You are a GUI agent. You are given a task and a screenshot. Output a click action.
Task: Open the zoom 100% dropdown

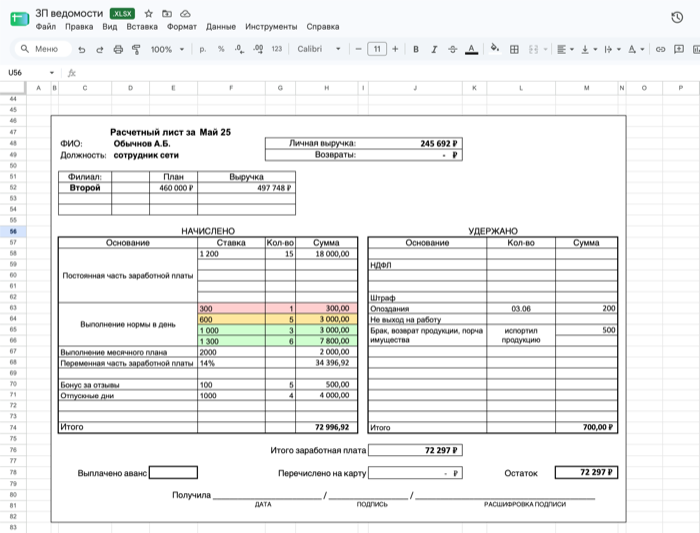(167, 50)
